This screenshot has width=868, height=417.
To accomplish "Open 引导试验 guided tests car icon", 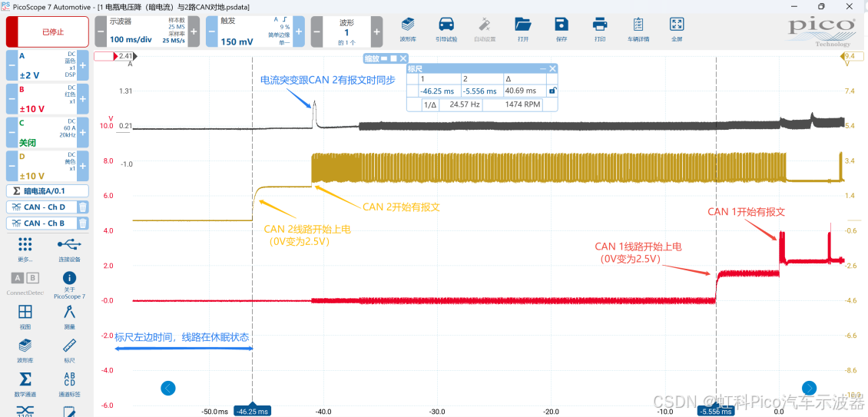I will pos(446,28).
